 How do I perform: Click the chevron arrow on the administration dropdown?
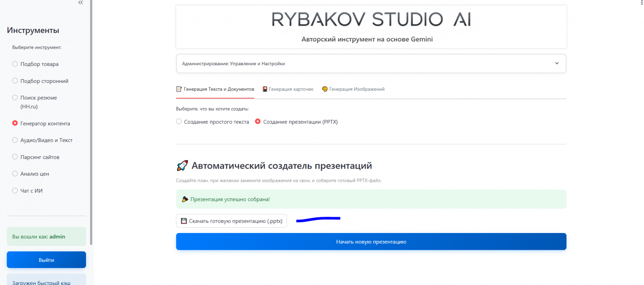click(x=557, y=63)
